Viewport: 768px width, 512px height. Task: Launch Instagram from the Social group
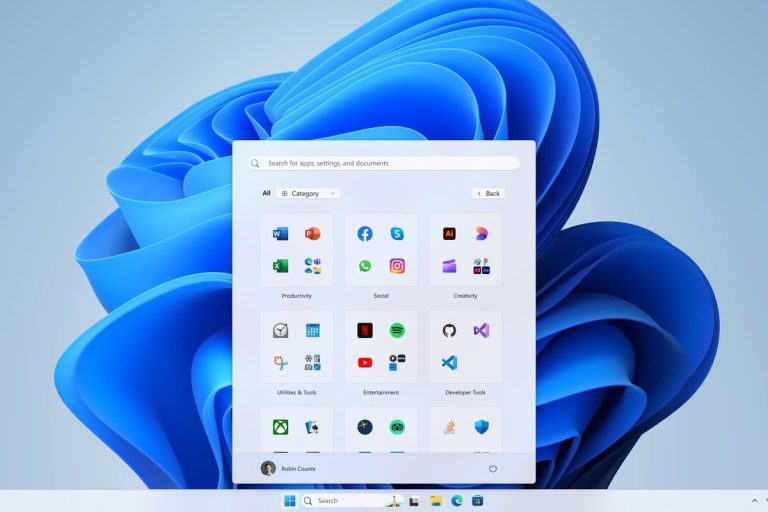point(397,266)
